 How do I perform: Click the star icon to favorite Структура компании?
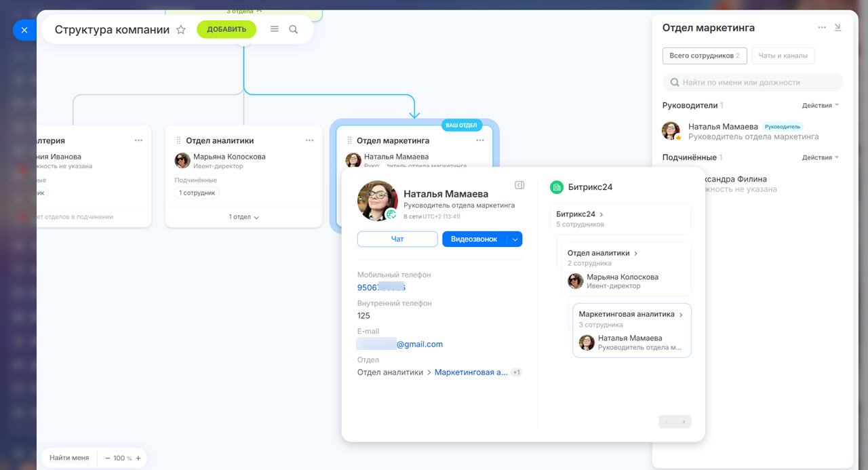(x=181, y=30)
